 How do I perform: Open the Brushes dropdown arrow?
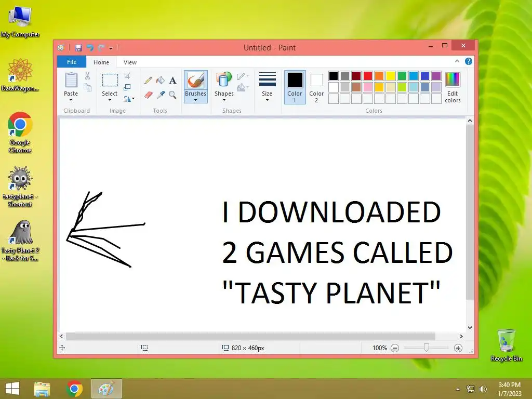(195, 100)
